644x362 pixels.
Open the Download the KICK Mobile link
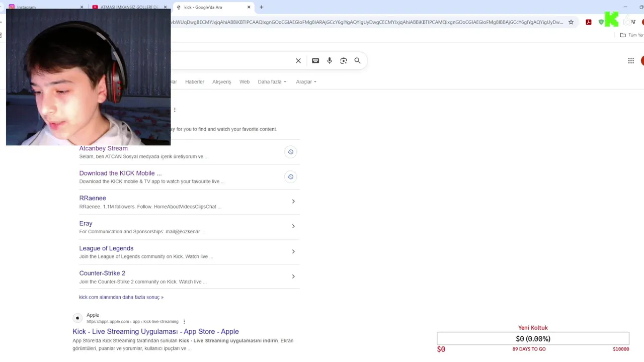coord(120,173)
